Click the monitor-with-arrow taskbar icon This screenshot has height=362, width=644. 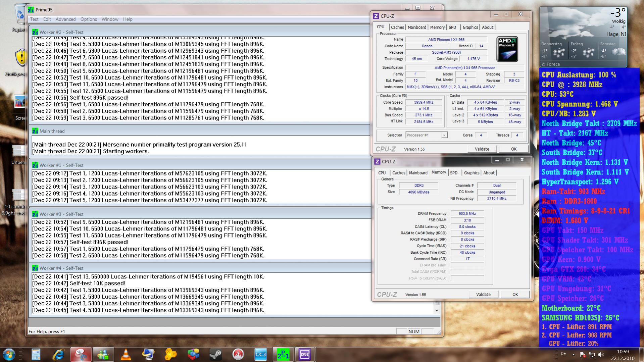coord(148,354)
